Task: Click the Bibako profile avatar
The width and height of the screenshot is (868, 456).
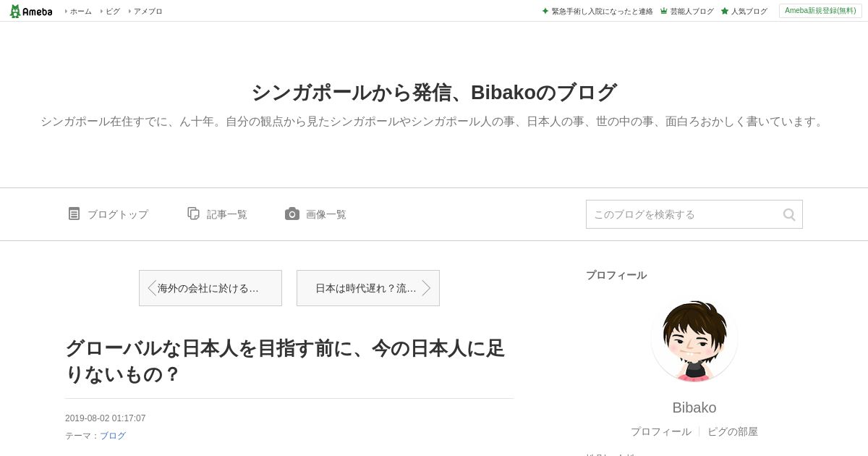Action: click(x=694, y=339)
